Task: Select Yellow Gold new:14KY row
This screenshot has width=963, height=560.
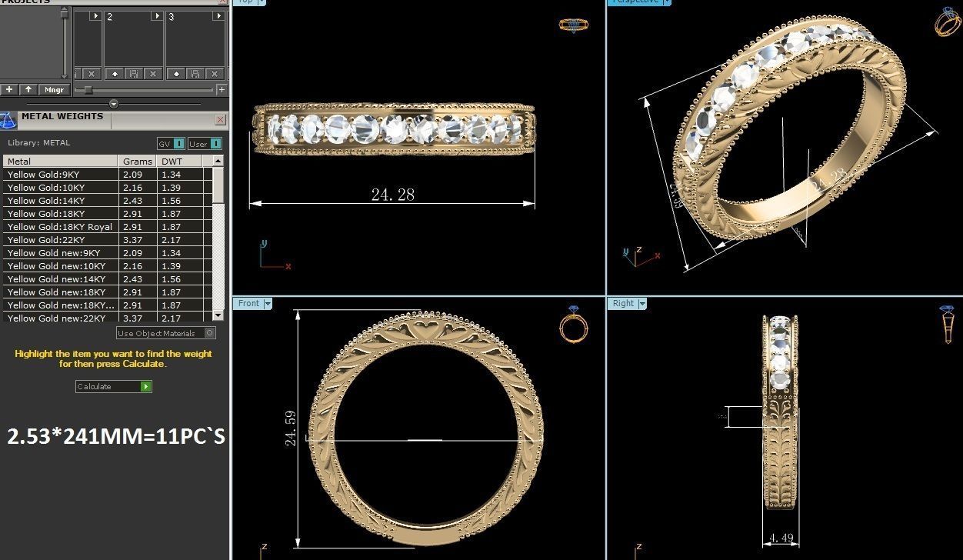Action: (108, 279)
